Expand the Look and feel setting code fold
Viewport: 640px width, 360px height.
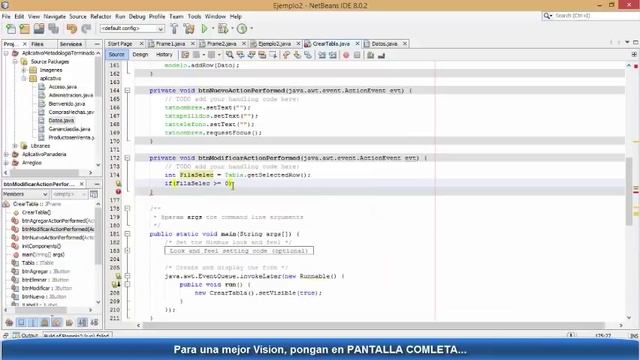tap(127, 251)
